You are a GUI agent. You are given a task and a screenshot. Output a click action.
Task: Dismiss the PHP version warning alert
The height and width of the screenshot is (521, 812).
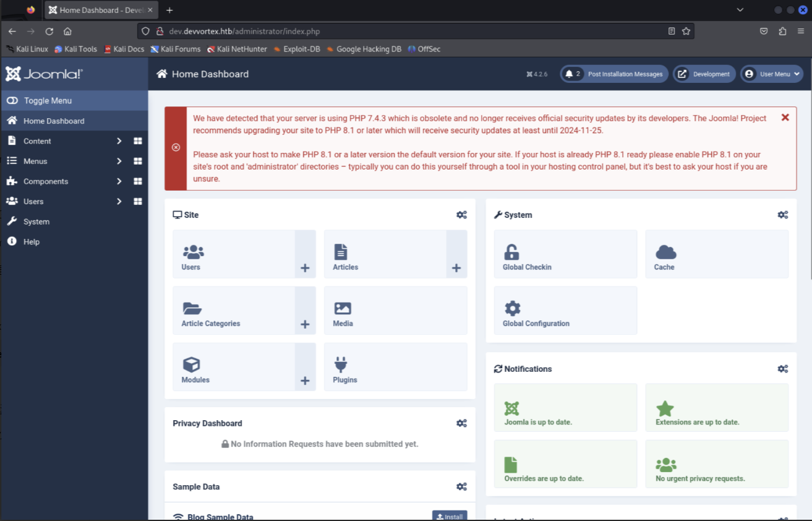pyautogui.click(x=785, y=118)
